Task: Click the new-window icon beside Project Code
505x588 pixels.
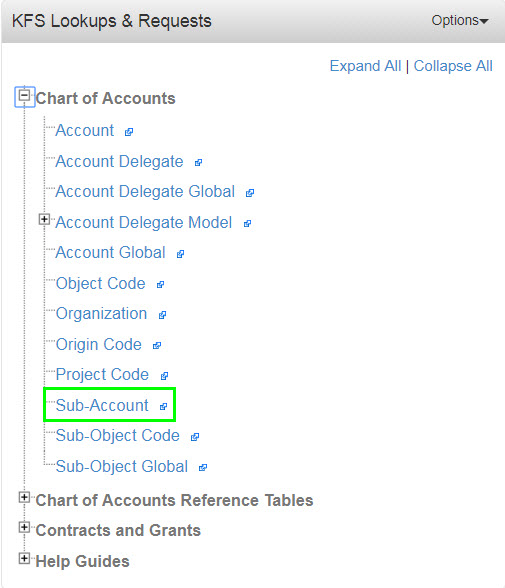Action: point(165,376)
